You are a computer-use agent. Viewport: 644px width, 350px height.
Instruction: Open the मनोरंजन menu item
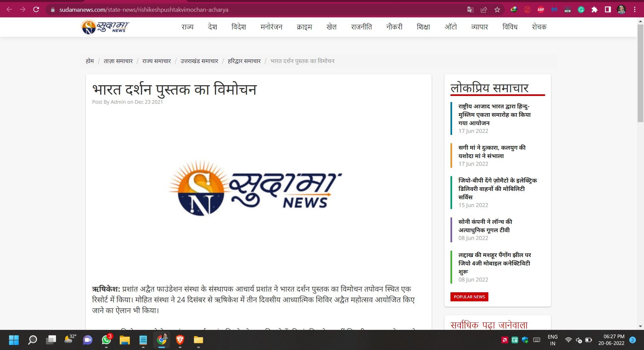click(271, 27)
